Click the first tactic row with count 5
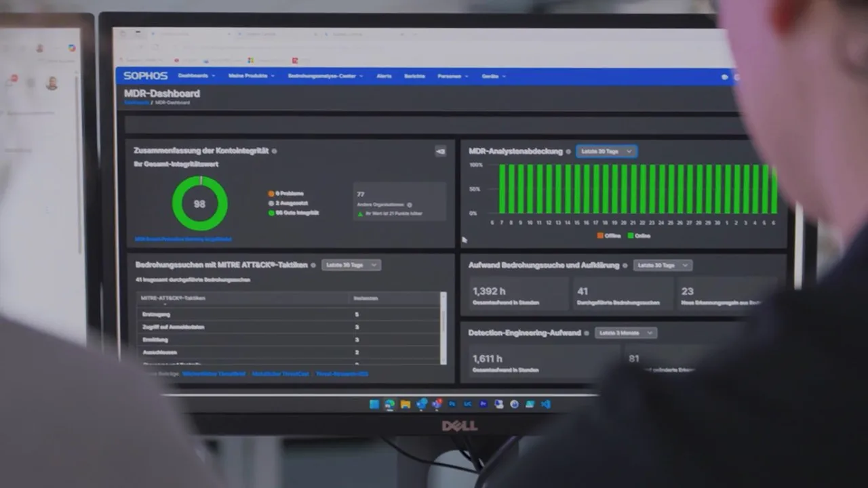The image size is (868, 488). click(x=288, y=314)
